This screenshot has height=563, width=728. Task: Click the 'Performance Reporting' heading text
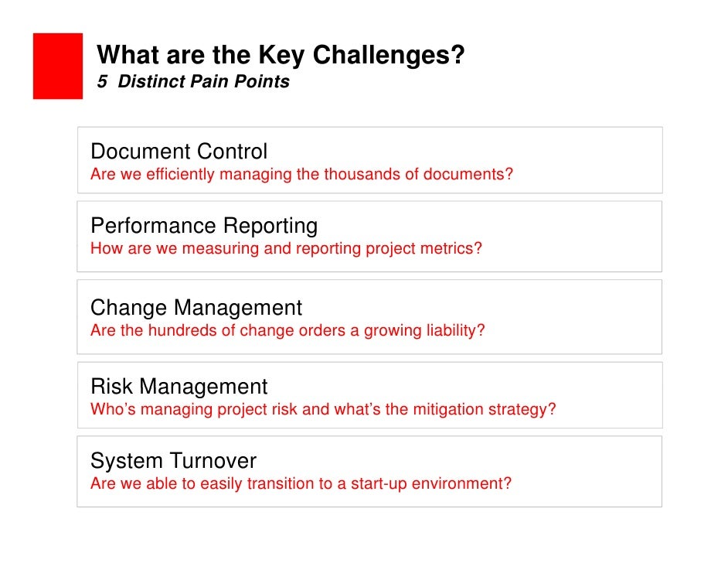pos(204,227)
